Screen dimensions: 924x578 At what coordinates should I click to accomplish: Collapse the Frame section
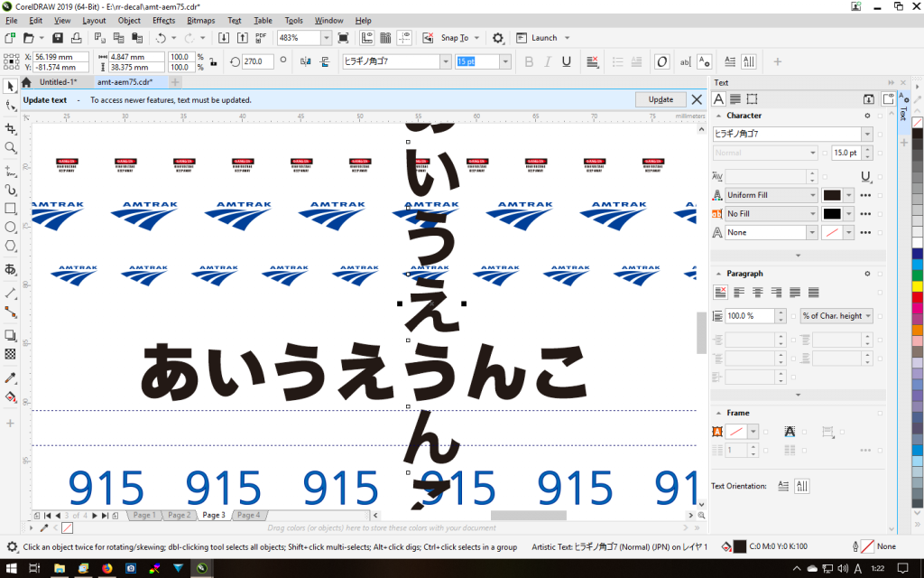pyautogui.click(x=718, y=413)
